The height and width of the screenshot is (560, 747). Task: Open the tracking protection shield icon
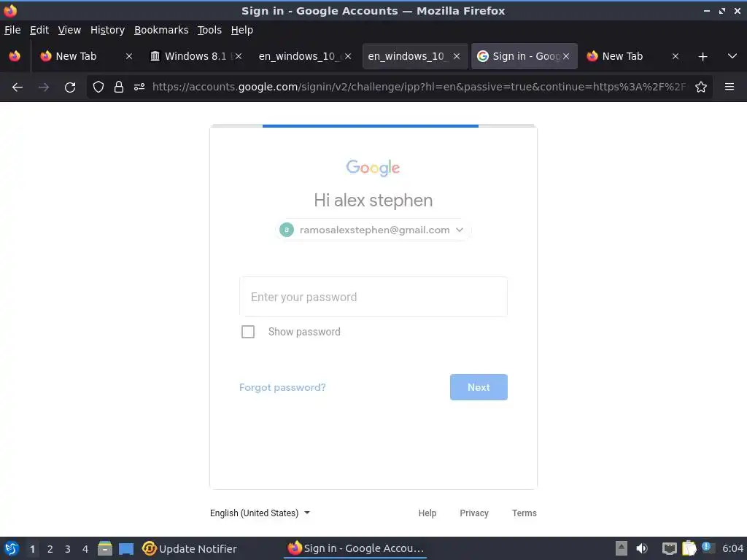(x=98, y=87)
